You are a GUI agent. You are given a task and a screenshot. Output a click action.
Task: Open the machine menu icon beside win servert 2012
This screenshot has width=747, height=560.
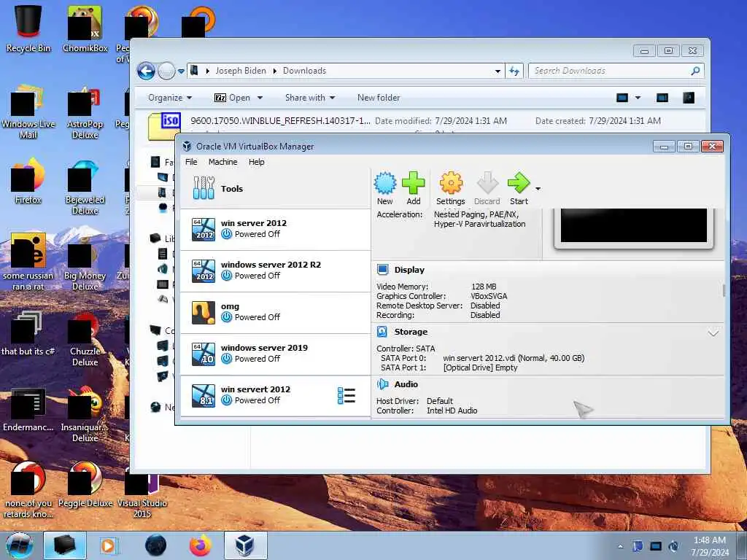(347, 396)
